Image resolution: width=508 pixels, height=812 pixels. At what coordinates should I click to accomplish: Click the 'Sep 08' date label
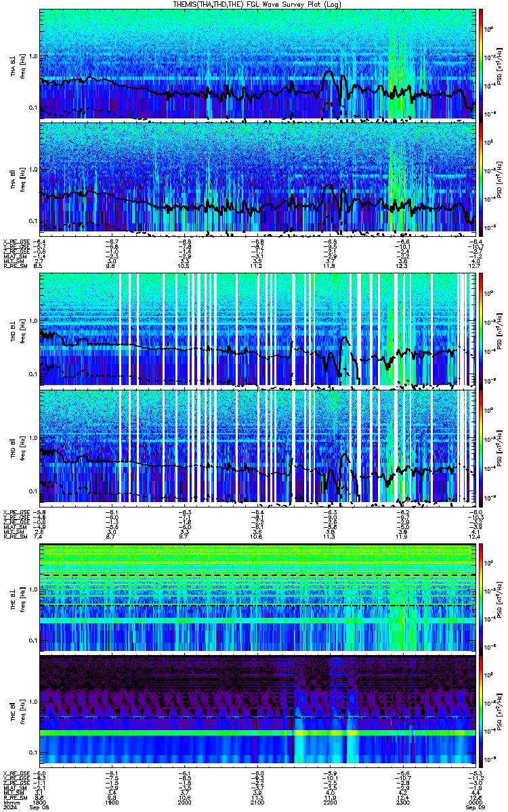(x=41, y=808)
